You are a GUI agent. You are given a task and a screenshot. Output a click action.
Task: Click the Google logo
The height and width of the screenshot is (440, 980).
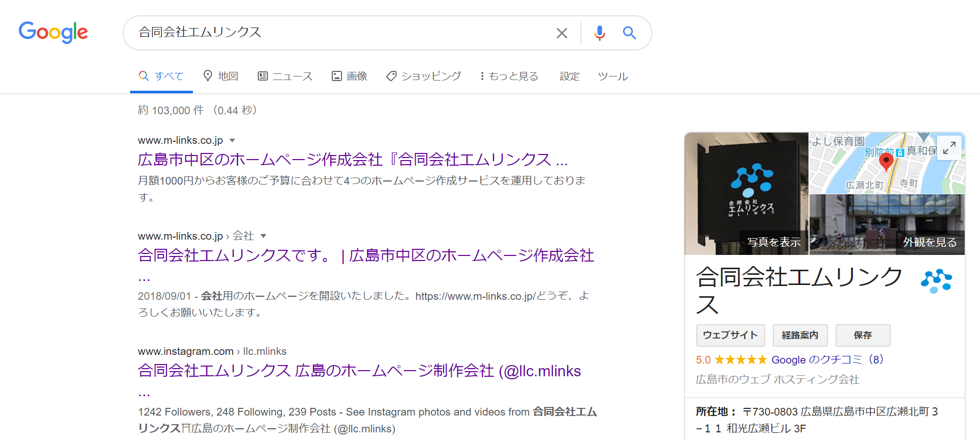click(53, 32)
